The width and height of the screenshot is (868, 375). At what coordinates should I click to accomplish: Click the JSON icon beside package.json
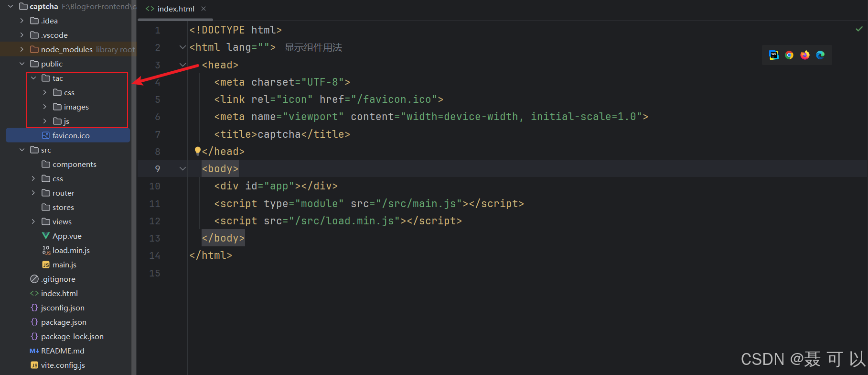click(34, 322)
